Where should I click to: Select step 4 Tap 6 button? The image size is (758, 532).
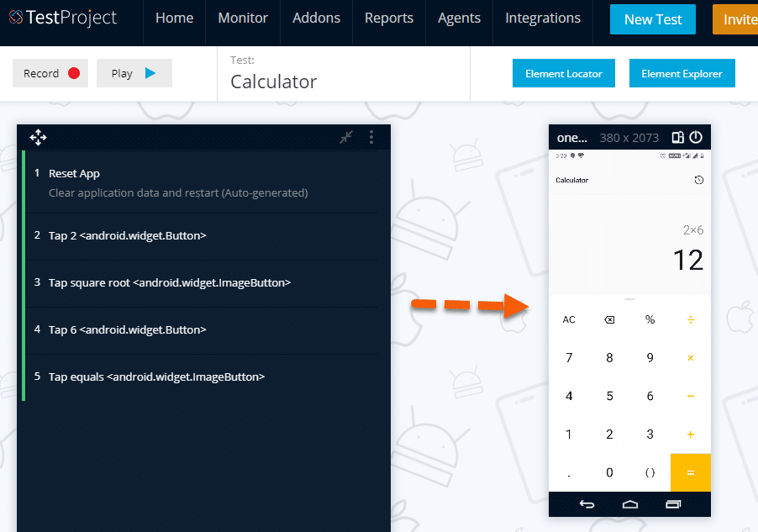coord(202,329)
